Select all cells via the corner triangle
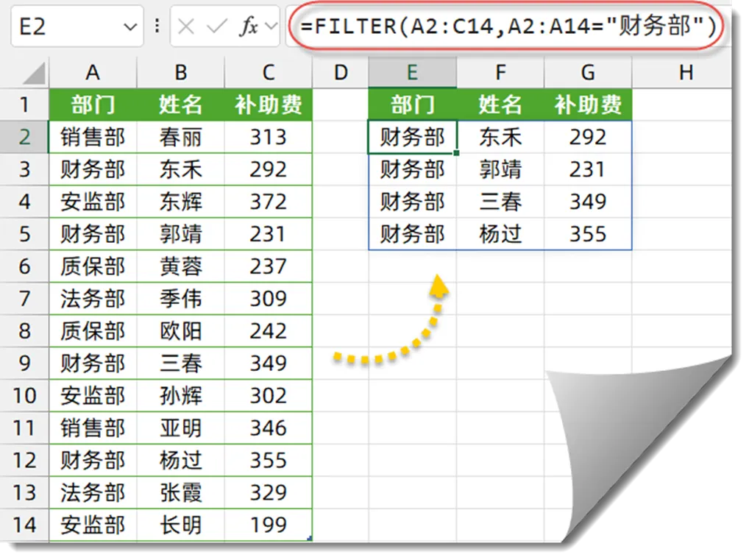The width and height of the screenshot is (749, 560). pos(35,74)
